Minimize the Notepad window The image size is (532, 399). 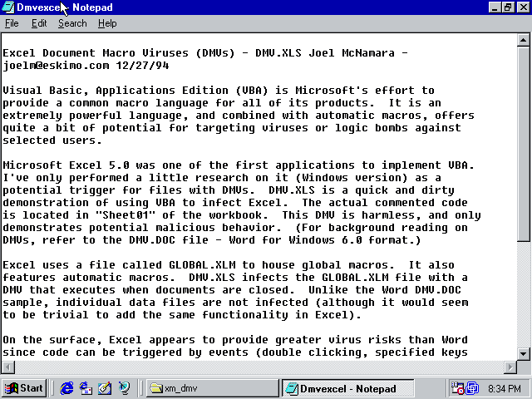pos(495,7)
